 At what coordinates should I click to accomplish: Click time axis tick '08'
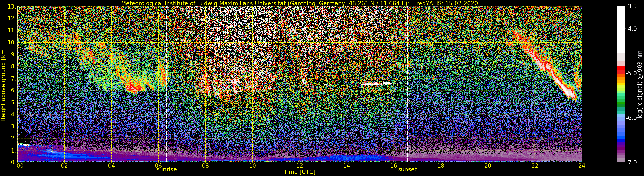205,166
